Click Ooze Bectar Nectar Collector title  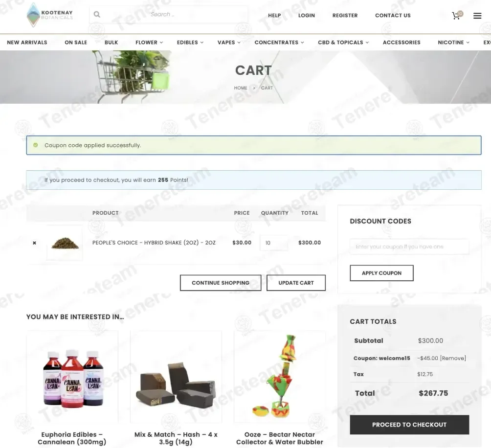click(280, 438)
